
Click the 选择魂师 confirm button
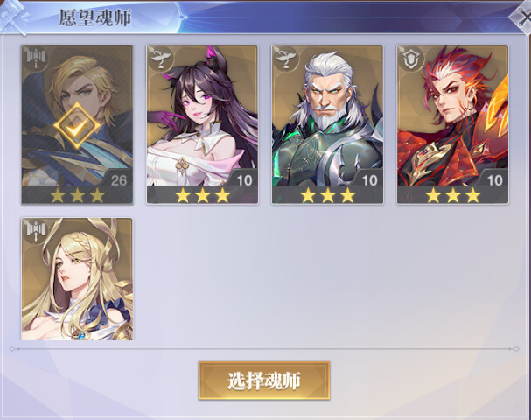pyautogui.click(x=264, y=381)
